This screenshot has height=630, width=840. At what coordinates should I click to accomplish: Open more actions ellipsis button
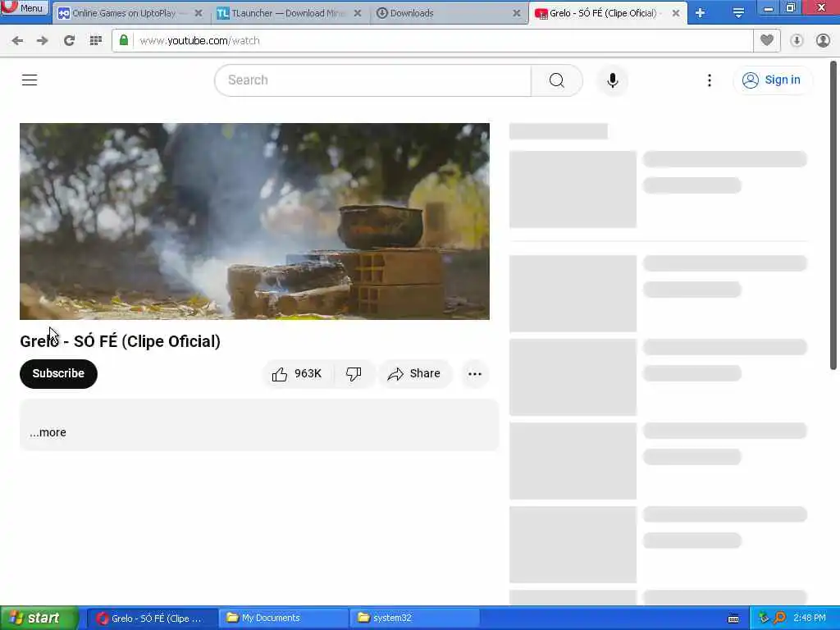point(475,374)
